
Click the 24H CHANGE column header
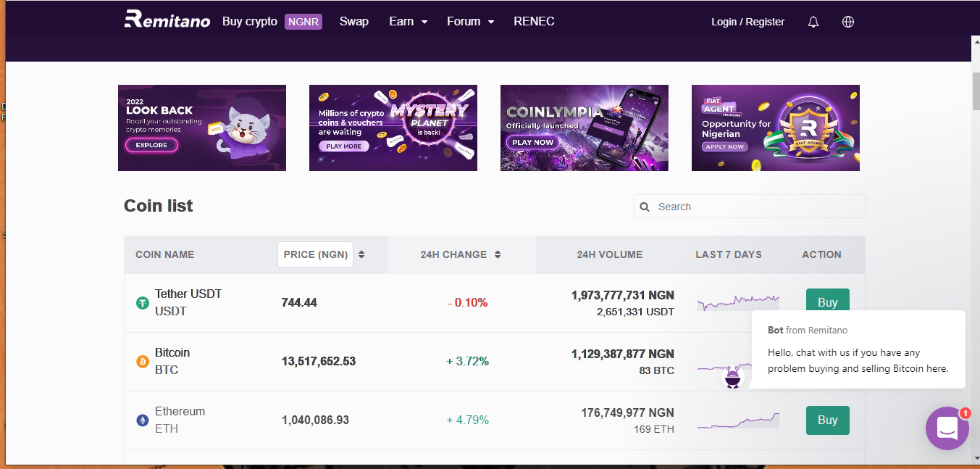(x=453, y=254)
